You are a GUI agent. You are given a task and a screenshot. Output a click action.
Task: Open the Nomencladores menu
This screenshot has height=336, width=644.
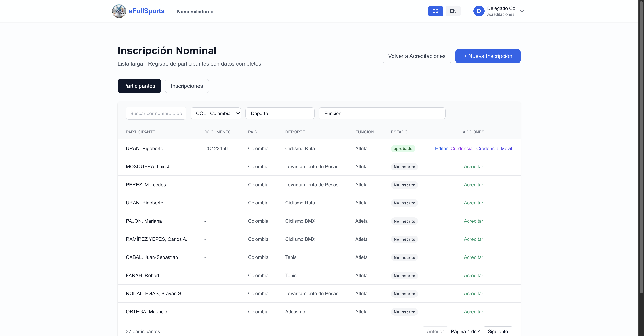point(195,12)
